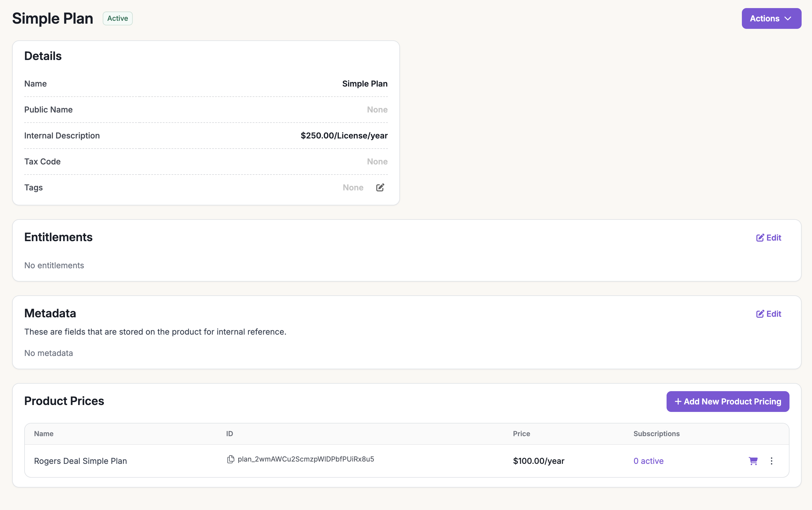The image size is (812, 510).
Task: Click the $100.00/year price cell
Action: click(x=538, y=461)
